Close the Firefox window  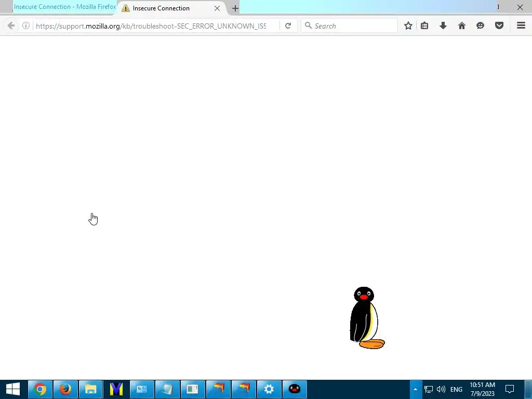520,7
